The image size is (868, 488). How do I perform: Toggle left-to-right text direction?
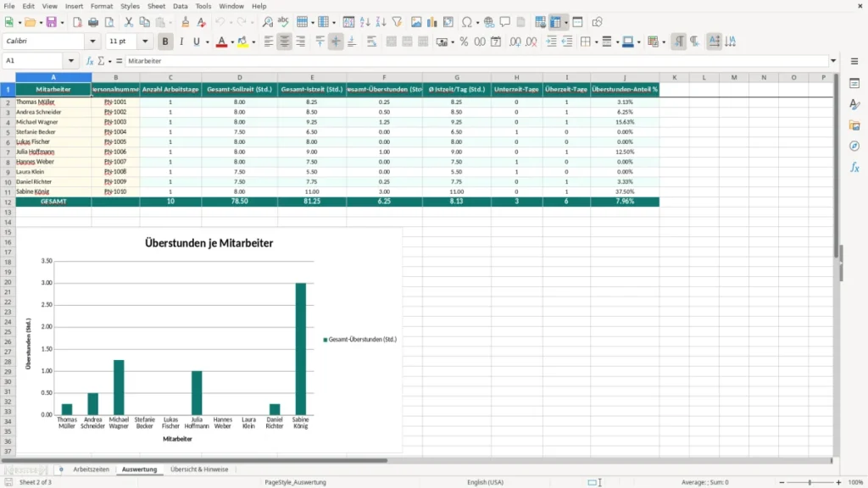tap(679, 42)
